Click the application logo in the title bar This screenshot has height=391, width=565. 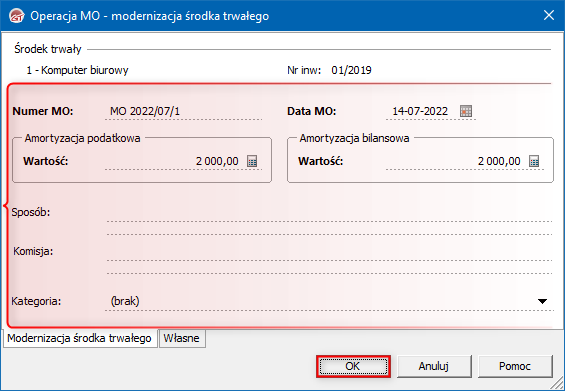click(17, 16)
